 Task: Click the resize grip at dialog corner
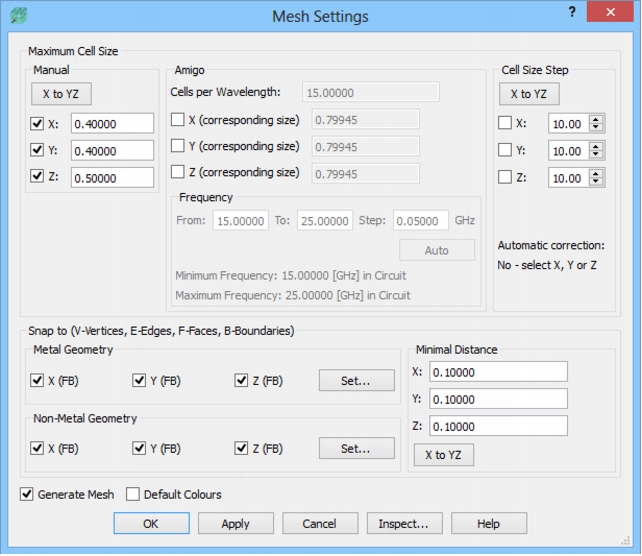coord(626,540)
